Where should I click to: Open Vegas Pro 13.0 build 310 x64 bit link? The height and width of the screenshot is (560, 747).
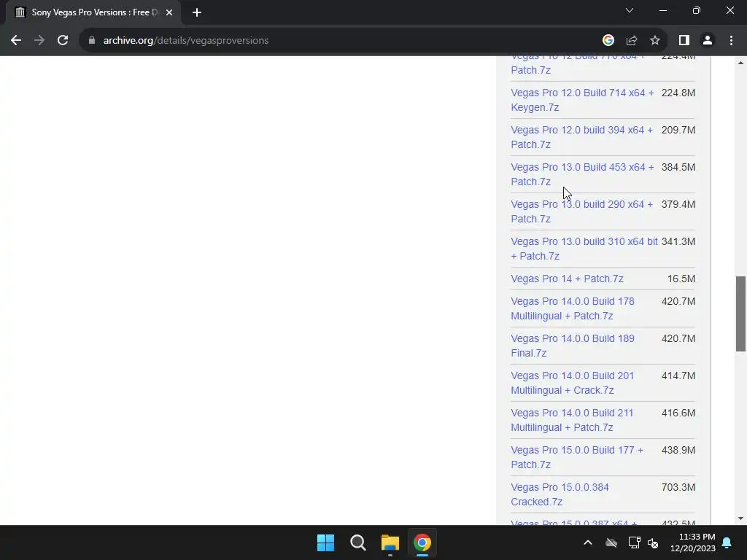tap(584, 249)
